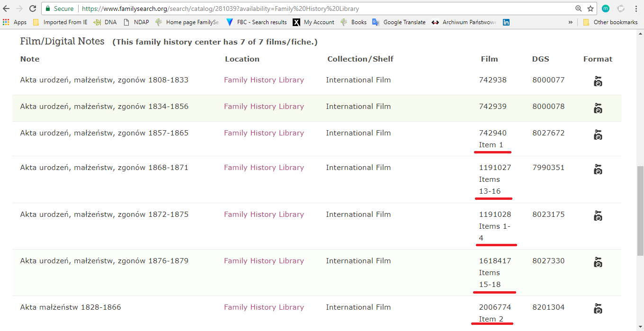644x331 pixels.
Task: Open camera icon for film 742938
Action: point(598,81)
